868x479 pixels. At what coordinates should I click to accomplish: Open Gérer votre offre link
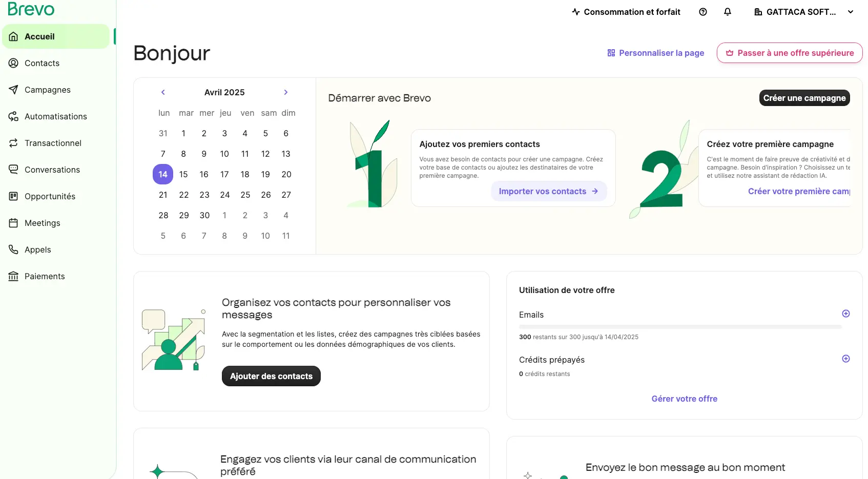(685, 399)
